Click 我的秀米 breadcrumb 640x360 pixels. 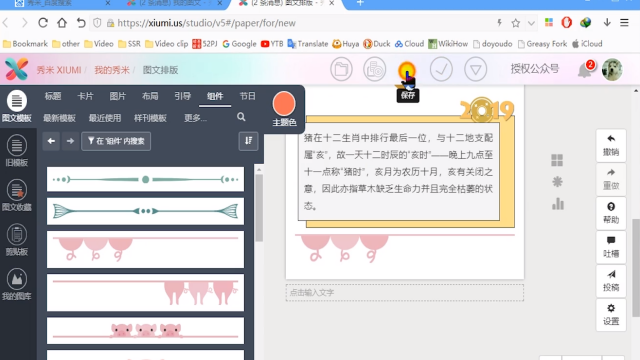click(112, 70)
